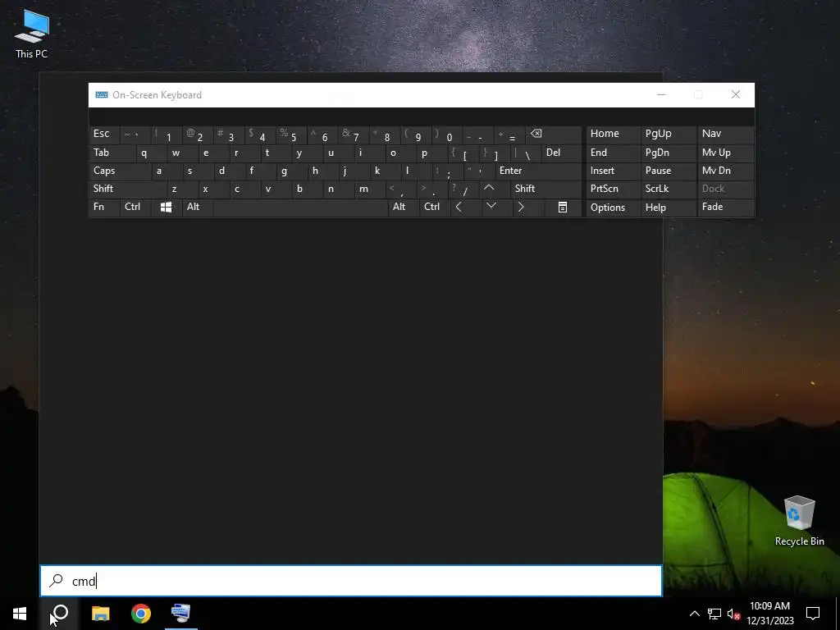Click the muted volume tray icon

pyautogui.click(x=733, y=614)
